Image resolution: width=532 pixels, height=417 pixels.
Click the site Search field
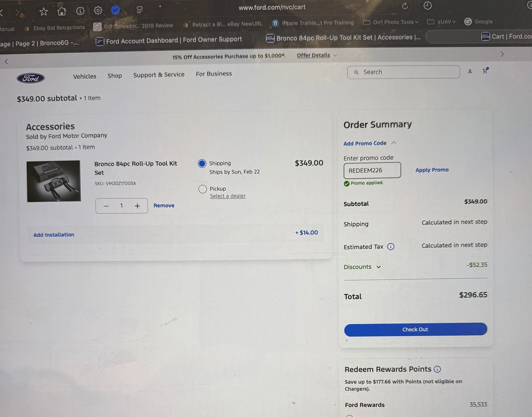(x=403, y=72)
